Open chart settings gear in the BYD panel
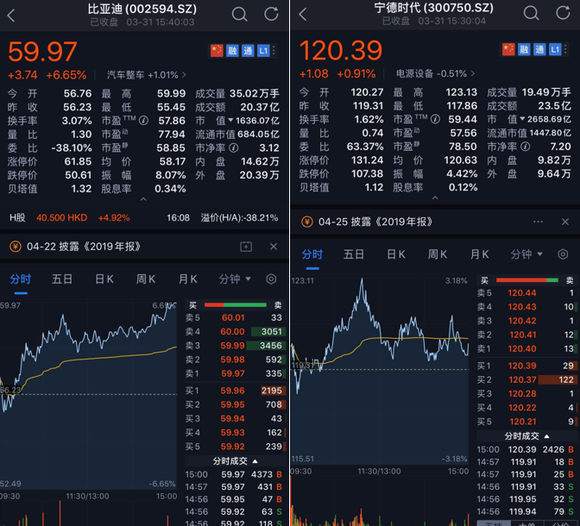The image size is (580, 526). pyautogui.click(x=271, y=279)
